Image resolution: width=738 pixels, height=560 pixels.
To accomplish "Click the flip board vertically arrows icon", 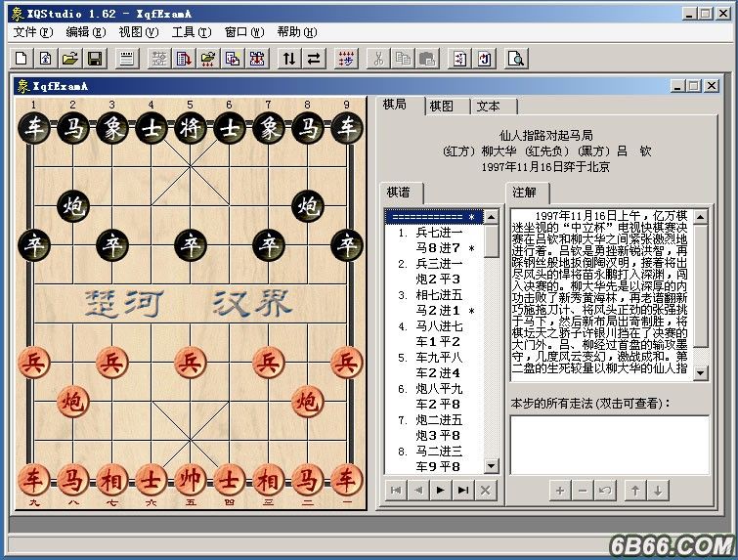I will (289, 59).
